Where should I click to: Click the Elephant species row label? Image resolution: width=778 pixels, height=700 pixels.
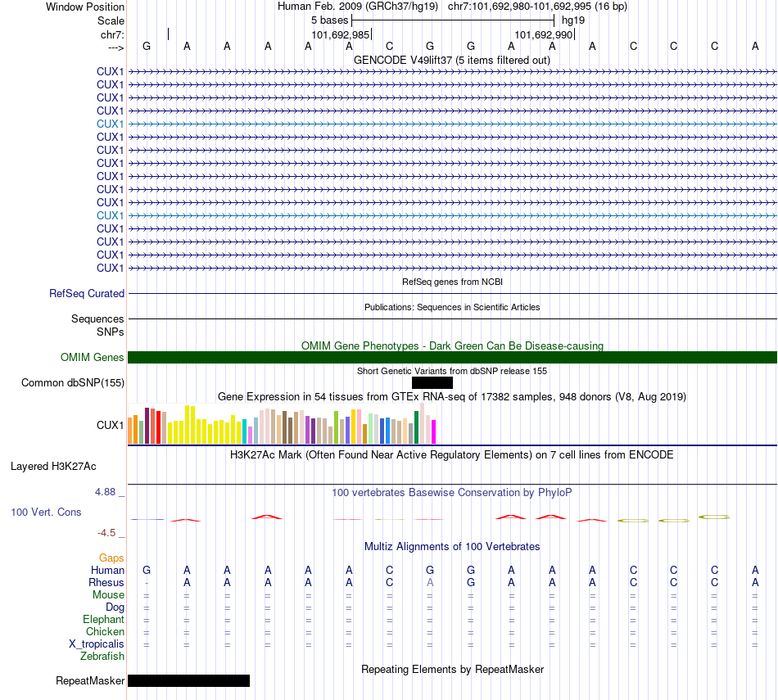(x=103, y=619)
